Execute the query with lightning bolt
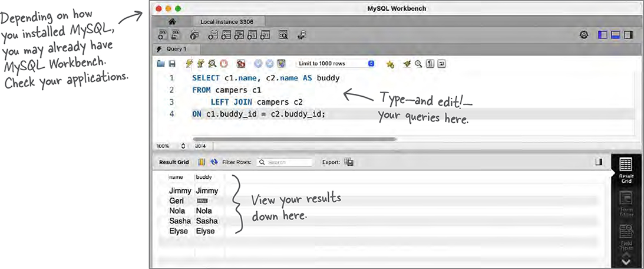 (189, 64)
